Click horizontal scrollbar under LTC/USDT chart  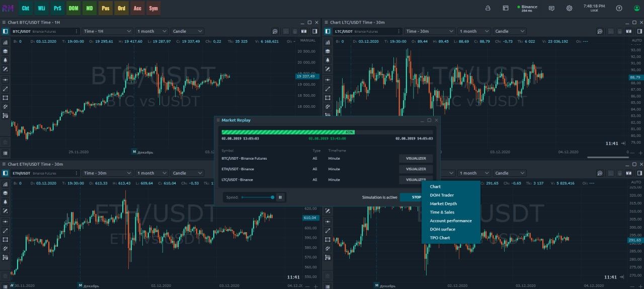coord(607,158)
